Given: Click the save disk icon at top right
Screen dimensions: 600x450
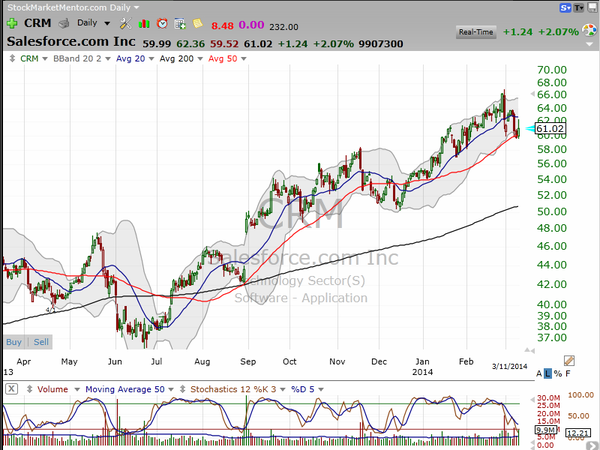Looking at the screenshot, I should (x=592, y=8).
